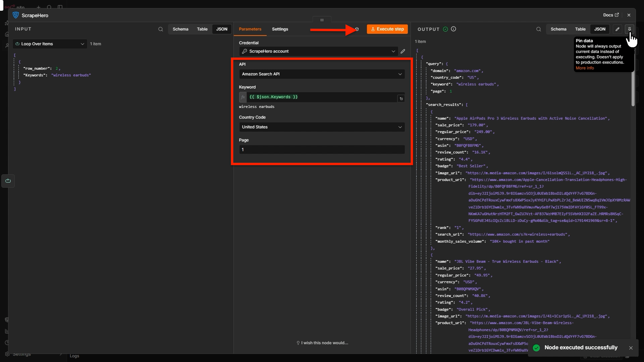Click into the Page number field

[x=322, y=150]
